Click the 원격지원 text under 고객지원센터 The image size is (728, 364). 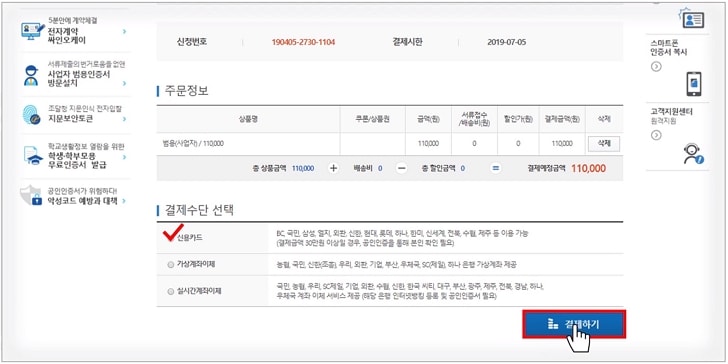[663, 121]
